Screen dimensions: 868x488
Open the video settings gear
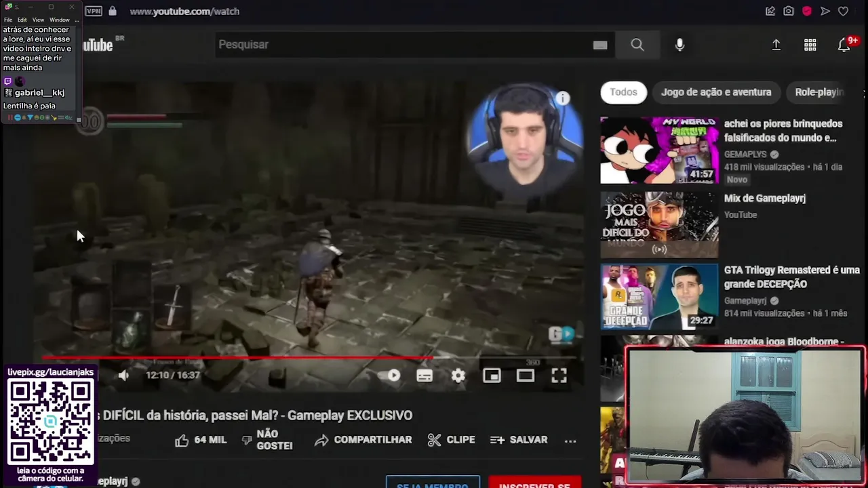(458, 375)
